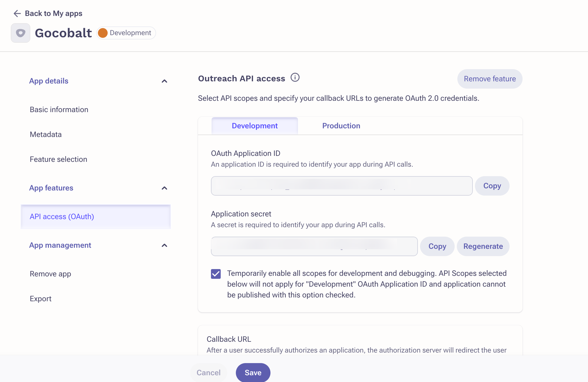Uncheck temporarily enable all scopes checkbox
This screenshot has height=382, width=588.
point(216,274)
